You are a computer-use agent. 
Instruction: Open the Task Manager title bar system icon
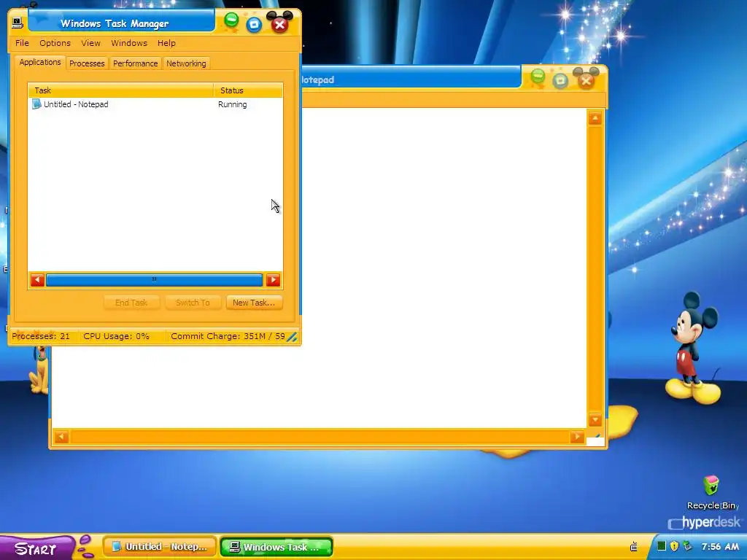(x=18, y=23)
